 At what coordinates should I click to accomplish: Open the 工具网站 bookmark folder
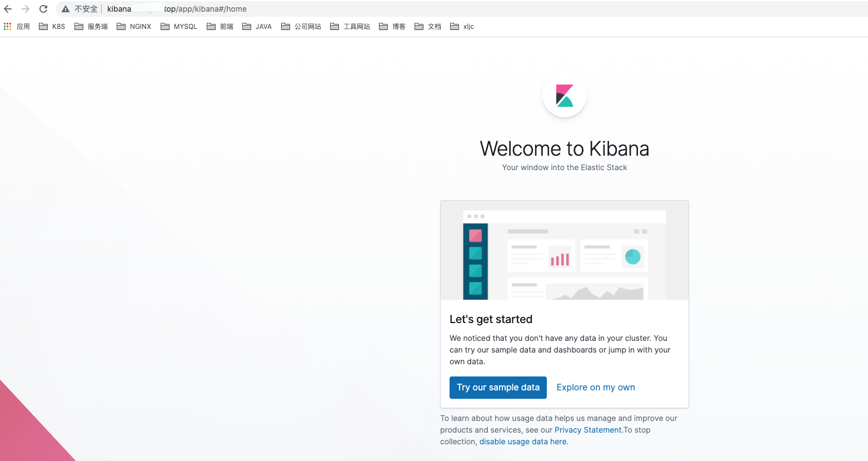350,27
